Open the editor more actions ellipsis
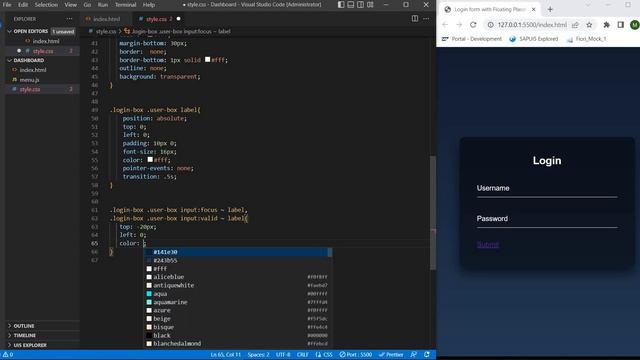 pos(426,18)
